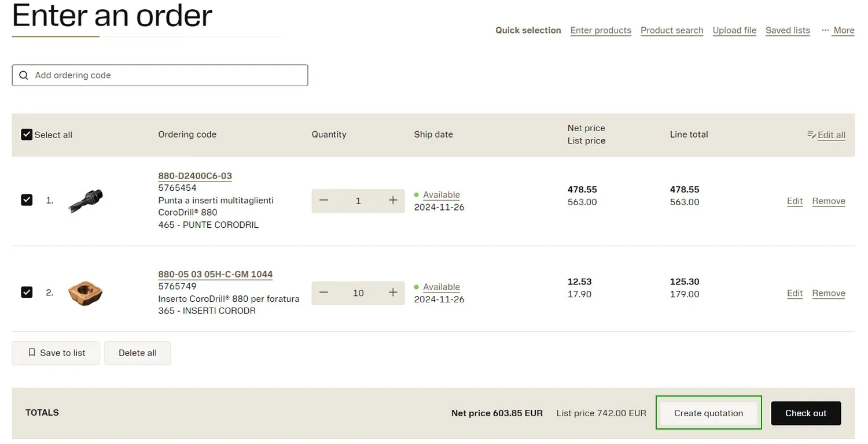Viewport: 868px width, 444px height.
Task: Switch to Enter products tab
Action: [601, 30]
